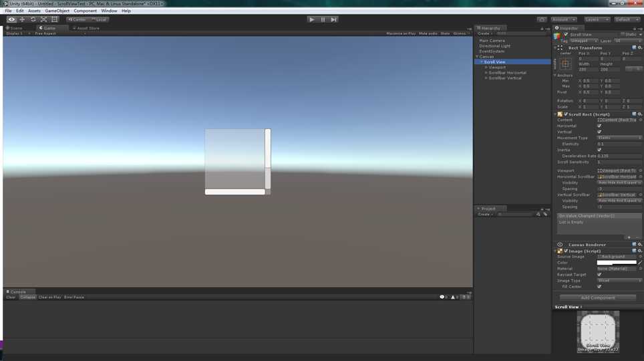Toggle the Static checkbox
The image size is (644, 361).
(x=623, y=35)
